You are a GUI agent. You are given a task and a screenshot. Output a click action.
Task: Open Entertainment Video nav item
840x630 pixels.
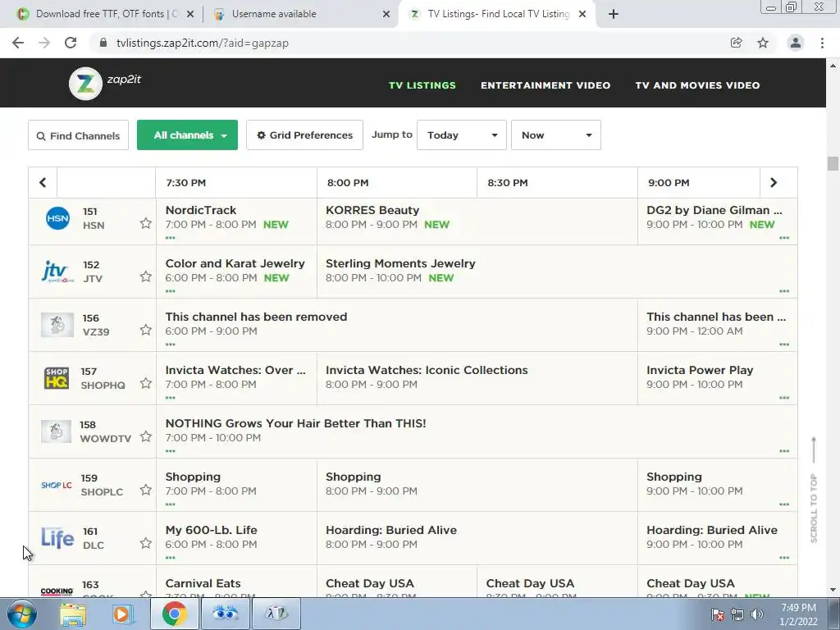click(546, 85)
